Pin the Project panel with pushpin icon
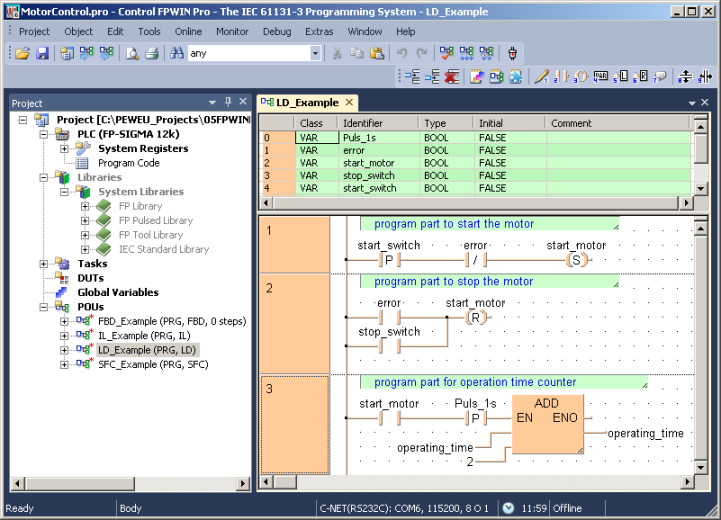The image size is (721, 520). 228,102
